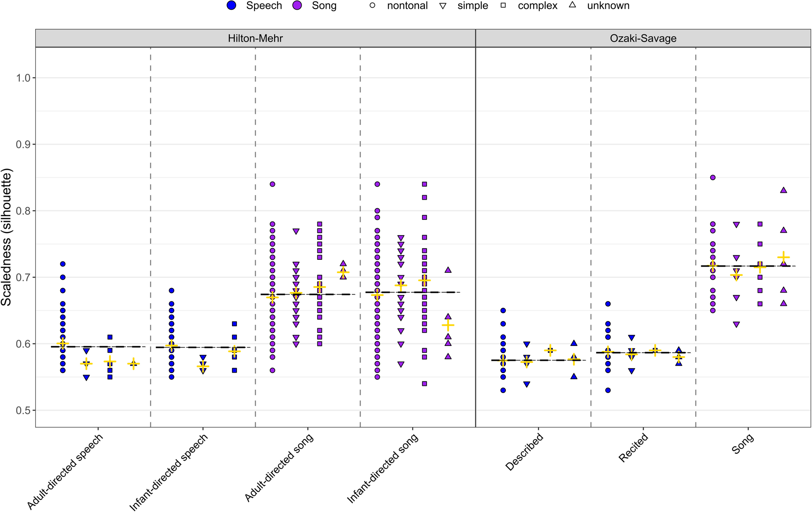Viewport: 812px width, 512px height.
Task: Click the topmost blue circle in Adult-directed speech
Action: tap(63, 264)
